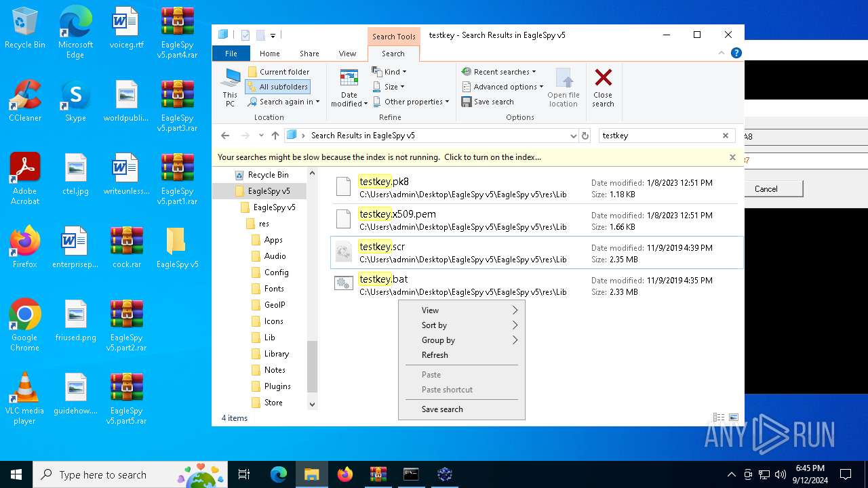Select the Search Tools contextual tab

[393, 37]
